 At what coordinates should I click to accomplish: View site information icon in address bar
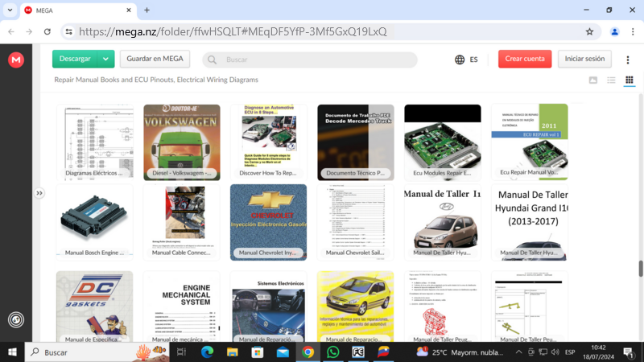click(x=69, y=31)
